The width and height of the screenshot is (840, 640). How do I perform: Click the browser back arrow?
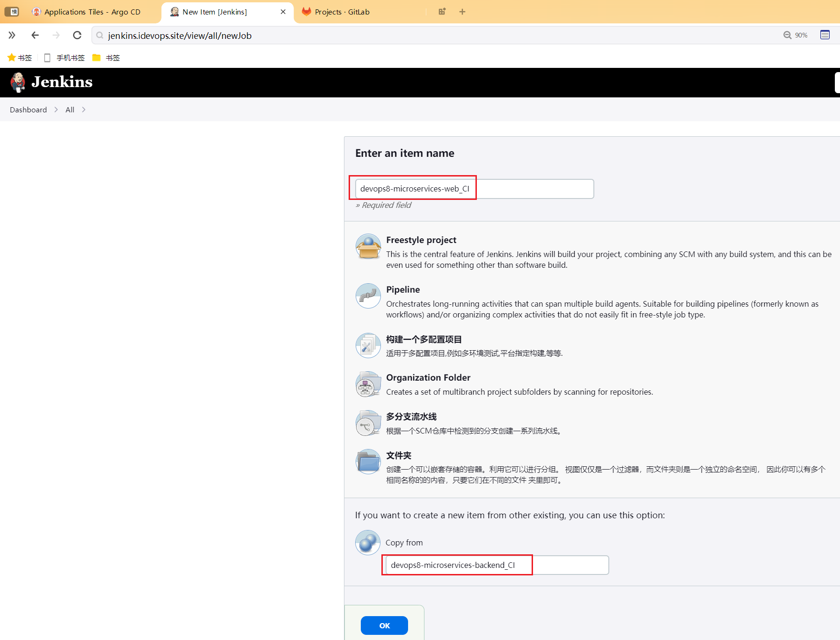(x=35, y=35)
